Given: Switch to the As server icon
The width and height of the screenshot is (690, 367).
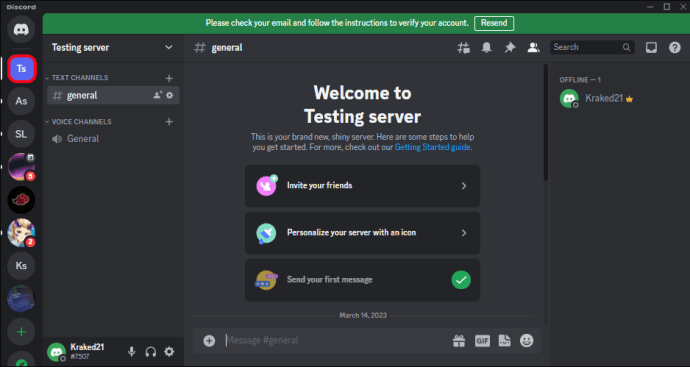Looking at the screenshot, I should pyautogui.click(x=21, y=101).
